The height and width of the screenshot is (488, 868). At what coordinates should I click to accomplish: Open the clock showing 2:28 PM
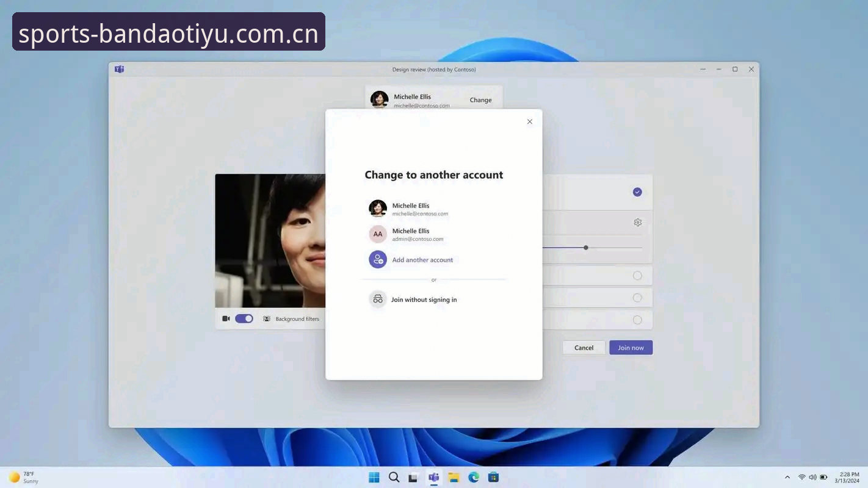(848, 477)
